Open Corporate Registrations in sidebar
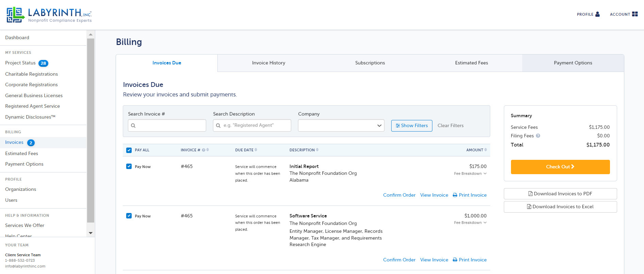 coord(31,85)
